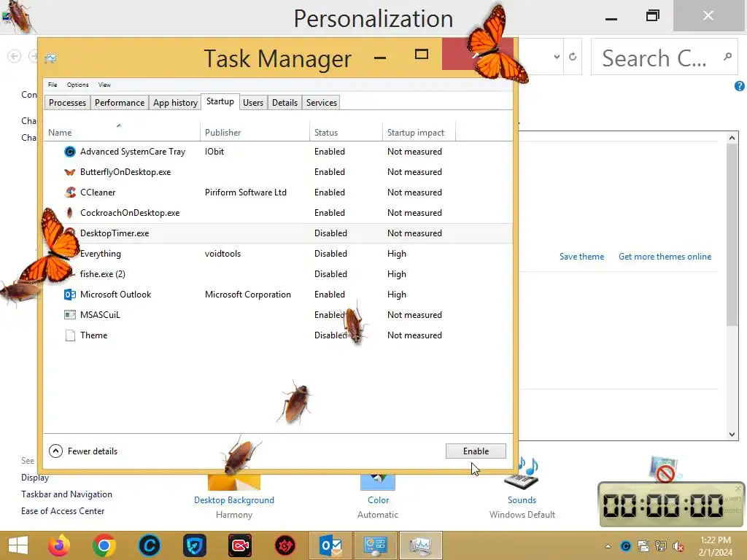
Task: Switch to the Details tab
Action: [x=285, y=102]
